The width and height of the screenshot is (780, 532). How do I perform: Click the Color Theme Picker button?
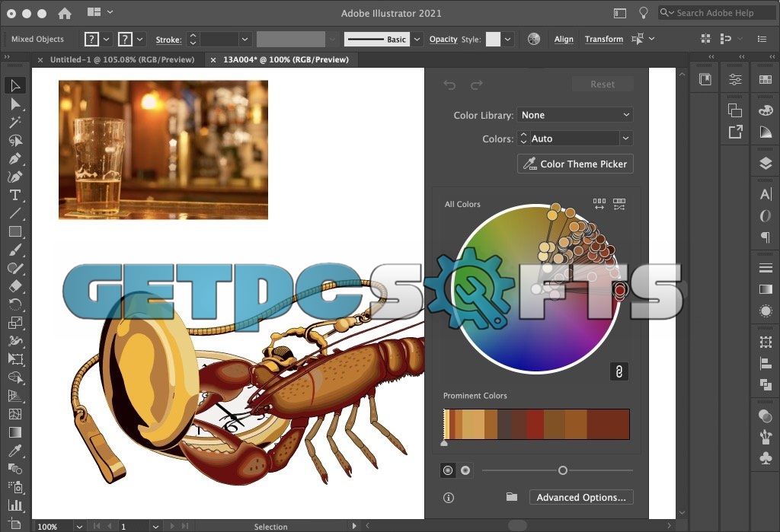coord(575,164)
